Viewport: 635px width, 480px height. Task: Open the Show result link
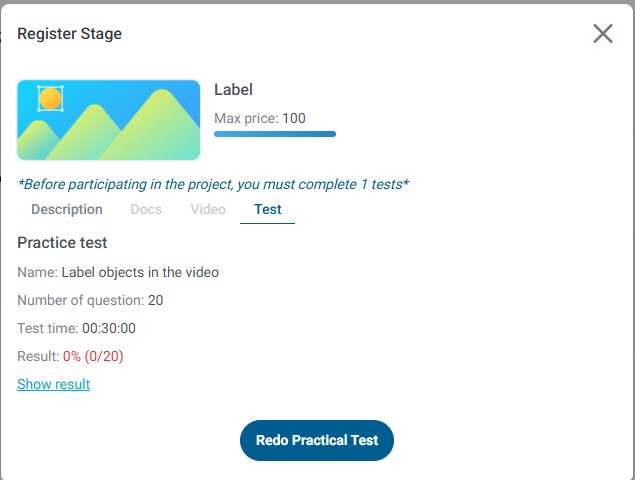pos(53,384)
